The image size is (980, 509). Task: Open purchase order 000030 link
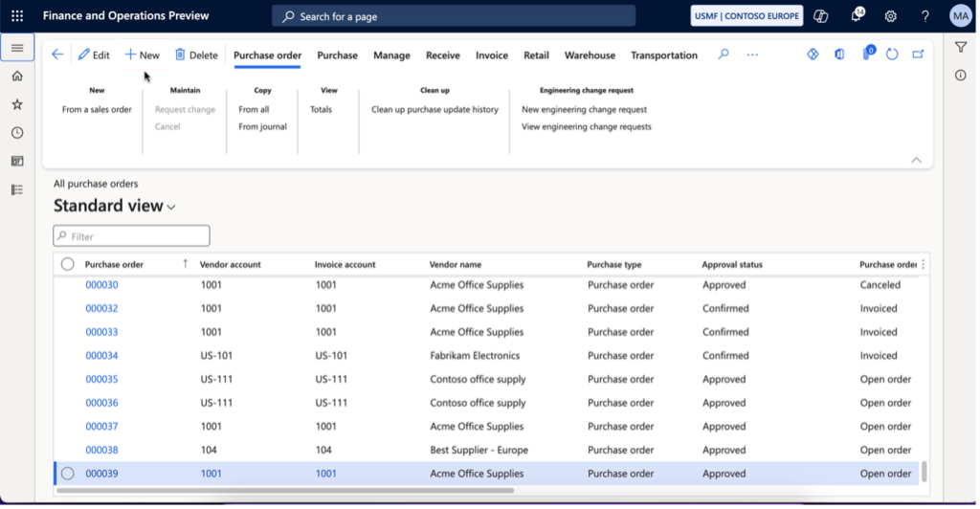tap(101, 285)
